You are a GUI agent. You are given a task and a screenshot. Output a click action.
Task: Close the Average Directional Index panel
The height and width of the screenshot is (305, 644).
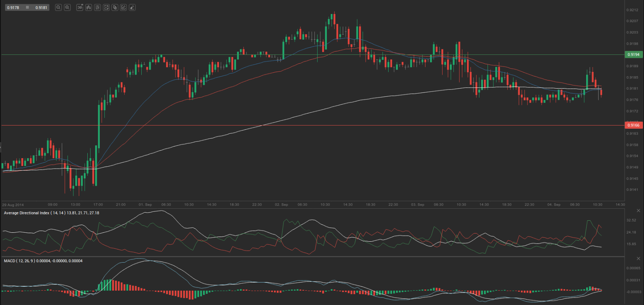tap(638, 211)
